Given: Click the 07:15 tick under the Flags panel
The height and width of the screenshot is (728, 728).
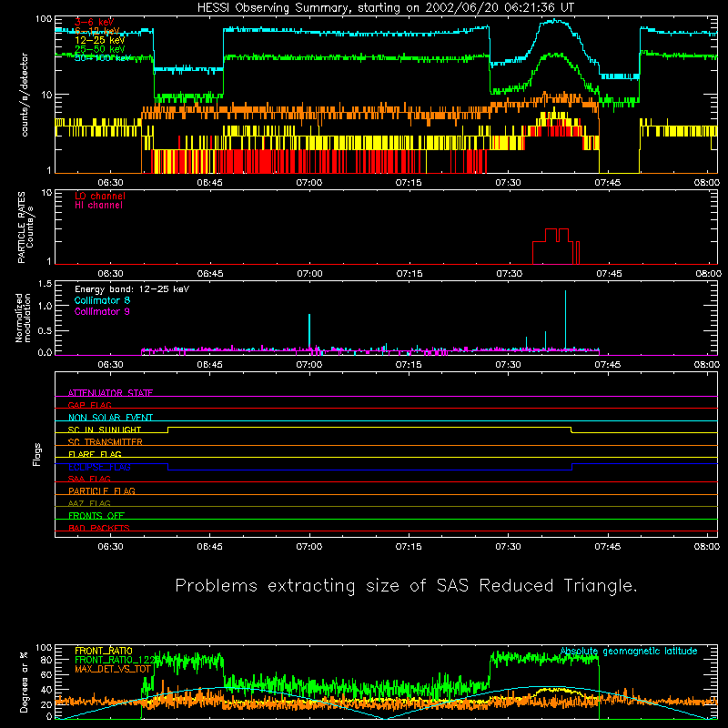Looking at the screenshot, I should (x=409, y=547).
